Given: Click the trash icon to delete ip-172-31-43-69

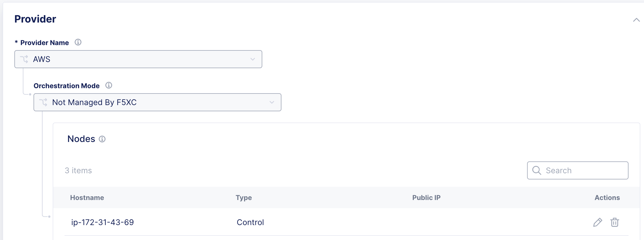Looking at the screenshot, I should pos(614,222).
